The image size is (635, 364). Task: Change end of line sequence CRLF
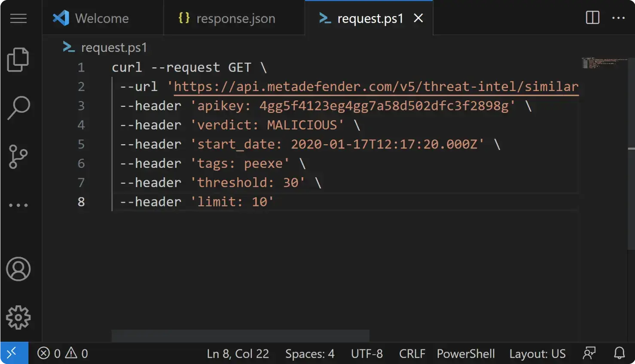[x=412, y=354]
